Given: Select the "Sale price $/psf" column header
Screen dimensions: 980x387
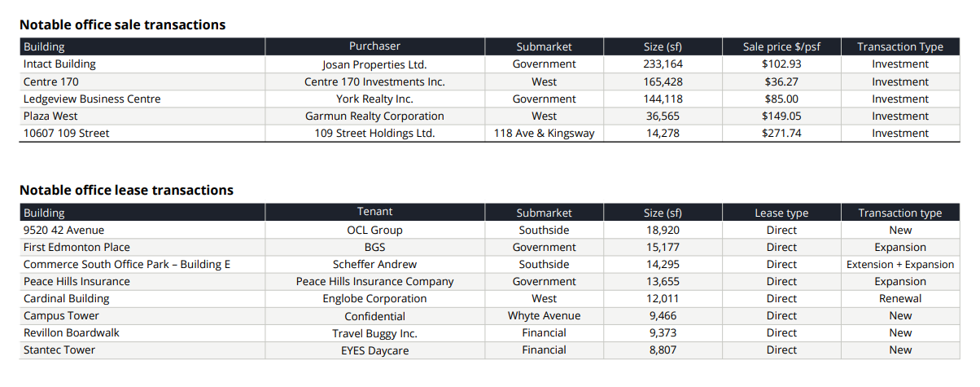Looking at the screenshot, I should click(781, 47).
